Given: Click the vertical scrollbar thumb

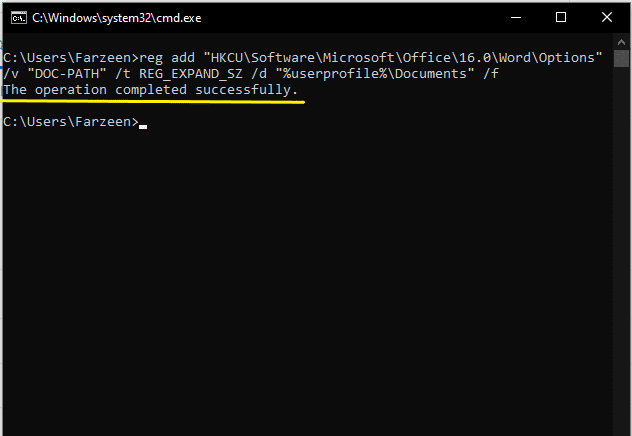Looking at the screenshot, I should [621, 58].
